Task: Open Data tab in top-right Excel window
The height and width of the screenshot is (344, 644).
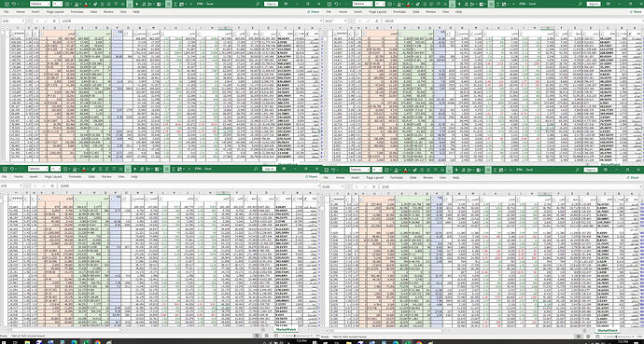Action: (x=416, y=12)
